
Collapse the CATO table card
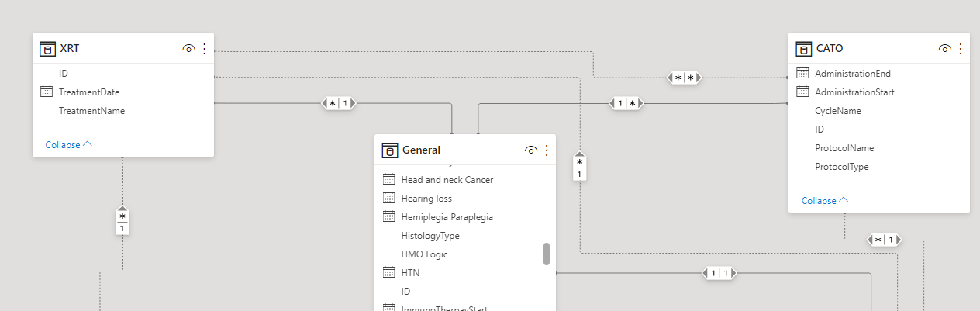[825, 200]
